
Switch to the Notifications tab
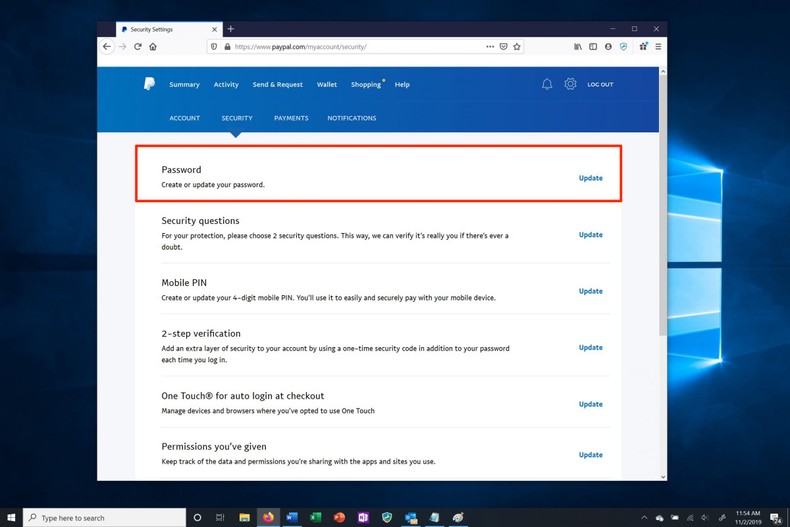click(351, 118)
